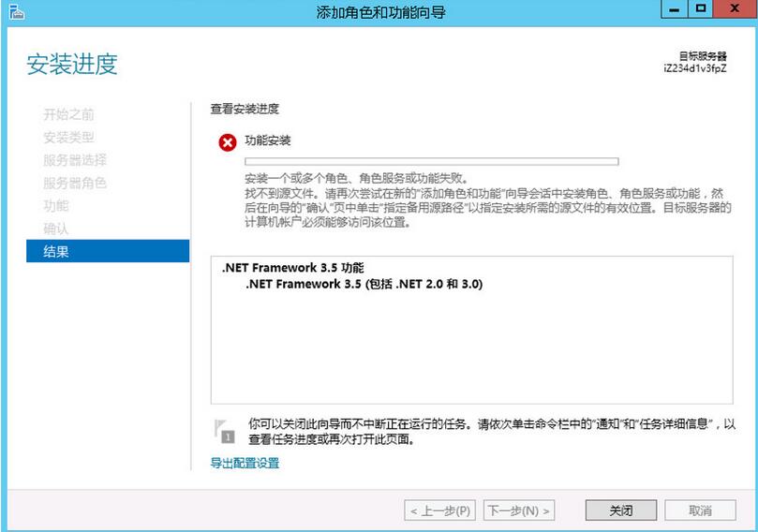Click the 安装进度 page title
The image size is (758, 532).
point(72,65)
